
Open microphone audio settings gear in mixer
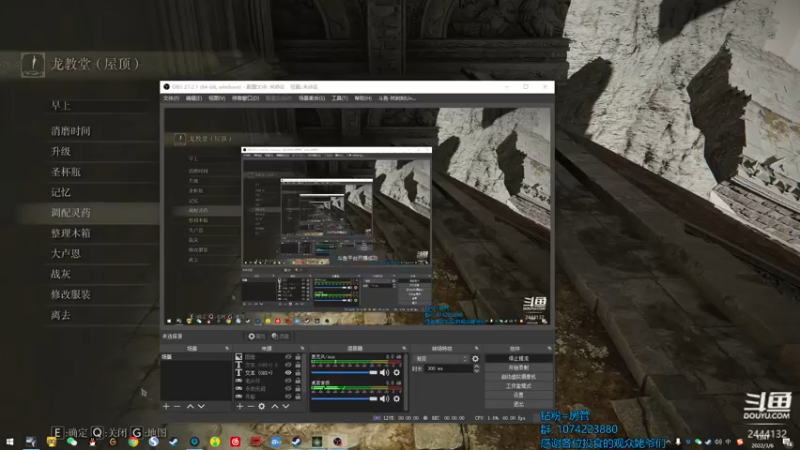pyautogui.click(x=396, y=372)
